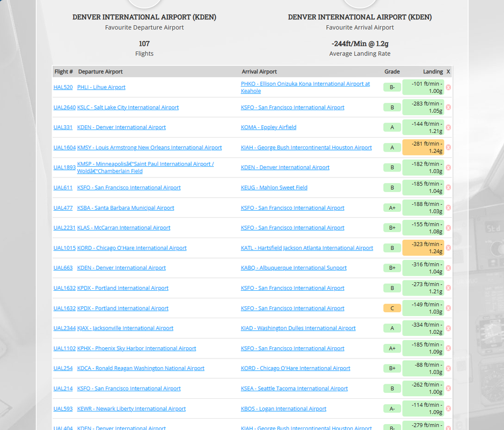Image resolution: width=504 pixels, height=430 pixels.
Task: Open the UAL611 flight link
Action: (63, 188)
